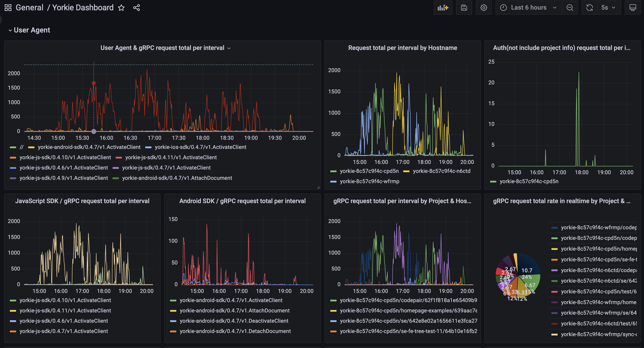Toggle yorkie-8c57c9f4c-wfrmp series in Hostname legend
This screenshot has height=348, width=644.
(369, 181)
